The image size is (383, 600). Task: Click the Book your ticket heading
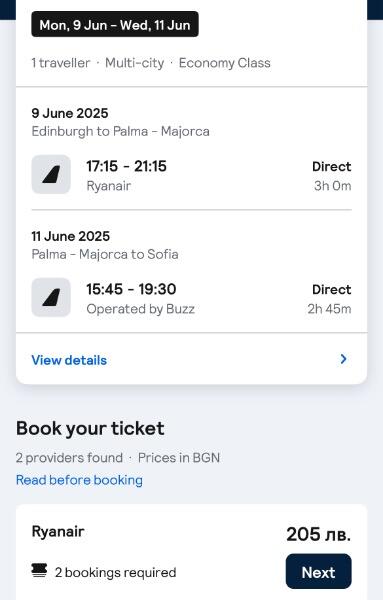coord(90,428)
